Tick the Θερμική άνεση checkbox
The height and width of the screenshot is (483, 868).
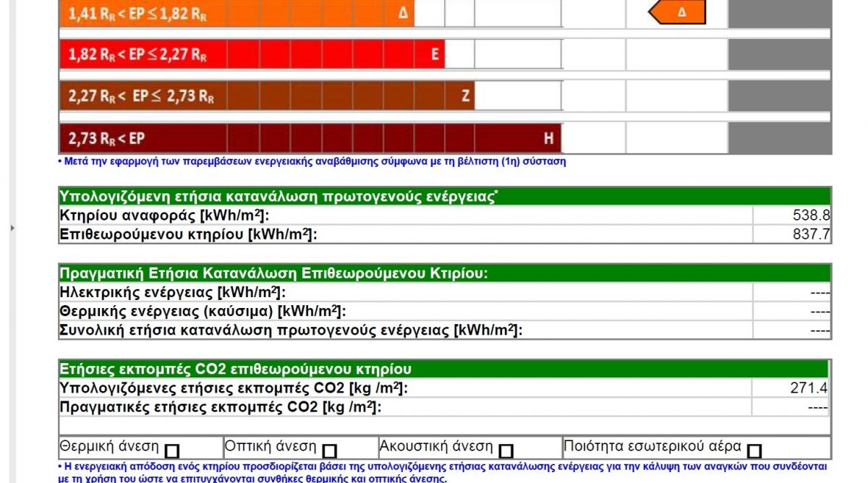(x=172, y=451)
